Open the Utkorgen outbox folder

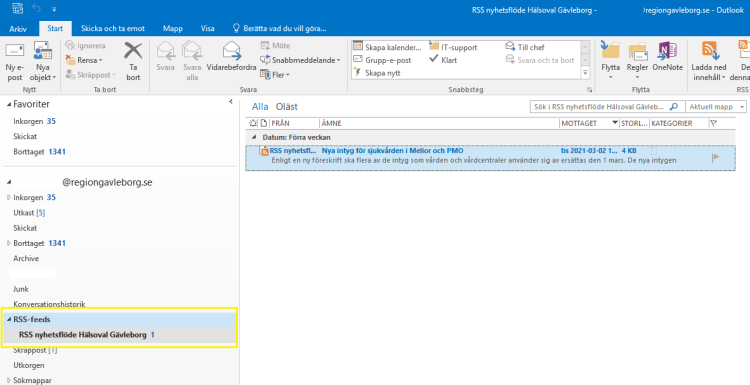[x=29, y=365]
